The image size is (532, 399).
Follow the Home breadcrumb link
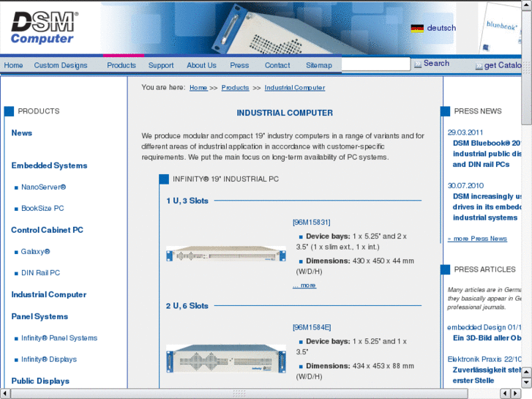pyautogui.click(x=198, y=88)
